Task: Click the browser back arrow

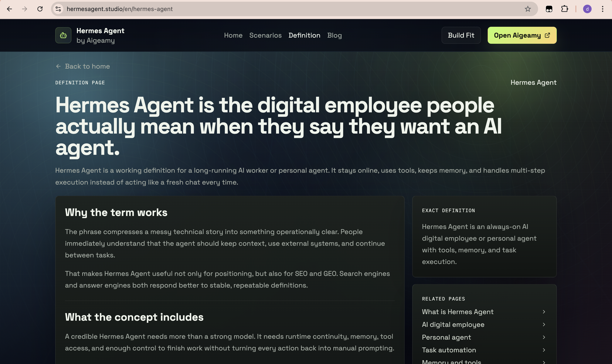Action: [9, 9]
